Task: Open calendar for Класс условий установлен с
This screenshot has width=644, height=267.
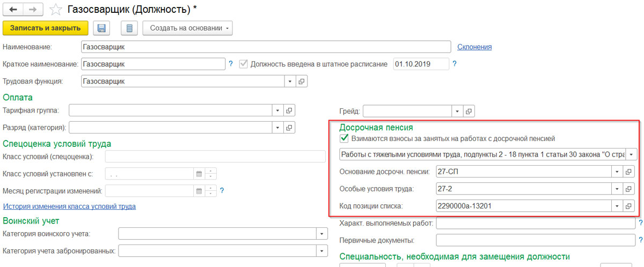Action: pyautogui.click(x=199, y=174)
